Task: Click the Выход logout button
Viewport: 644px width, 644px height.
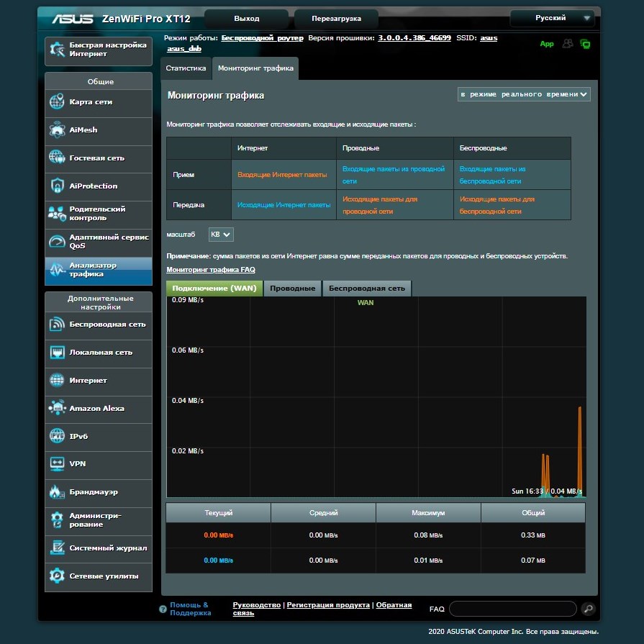Action: (x=247, y=19)
